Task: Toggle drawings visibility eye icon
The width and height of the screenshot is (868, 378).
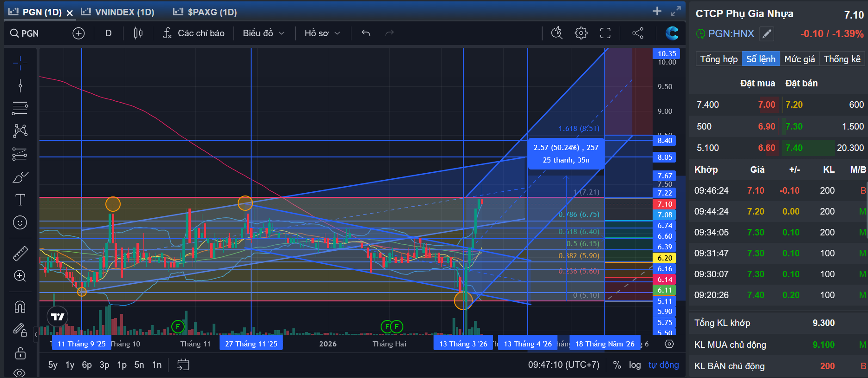Action: pyautogui.click(x=20, y=372)
